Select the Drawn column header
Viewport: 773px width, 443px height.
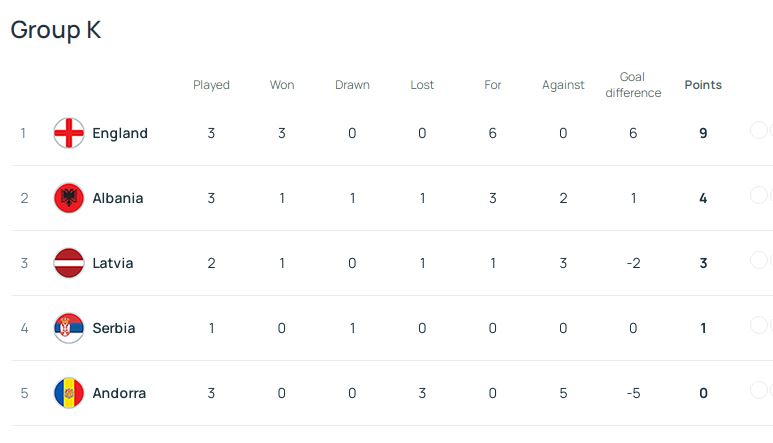pos(352,85)
